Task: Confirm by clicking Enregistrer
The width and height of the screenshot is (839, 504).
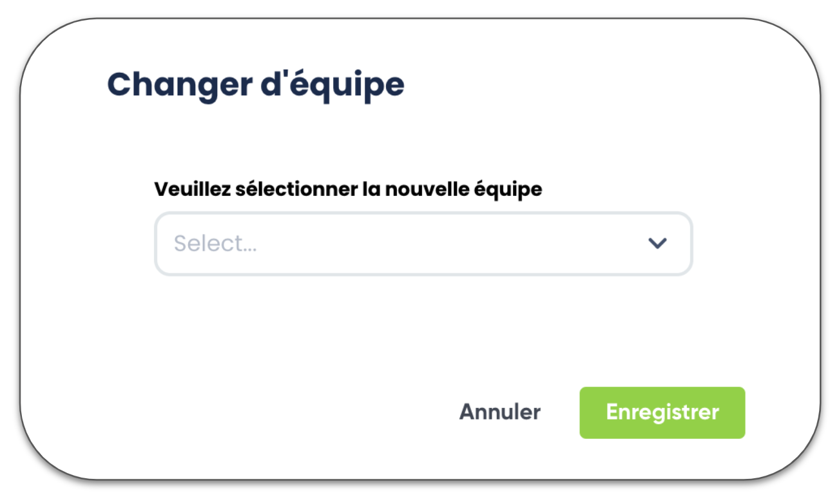Action: [x=662, y=412]
